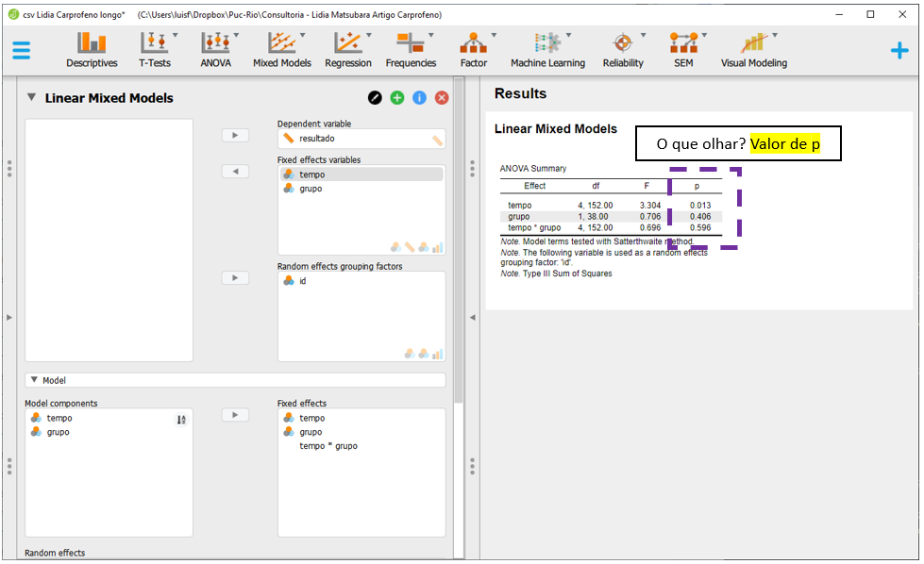Click the Reliability module icon
This screenshot has width=924, height=564.
623,50
